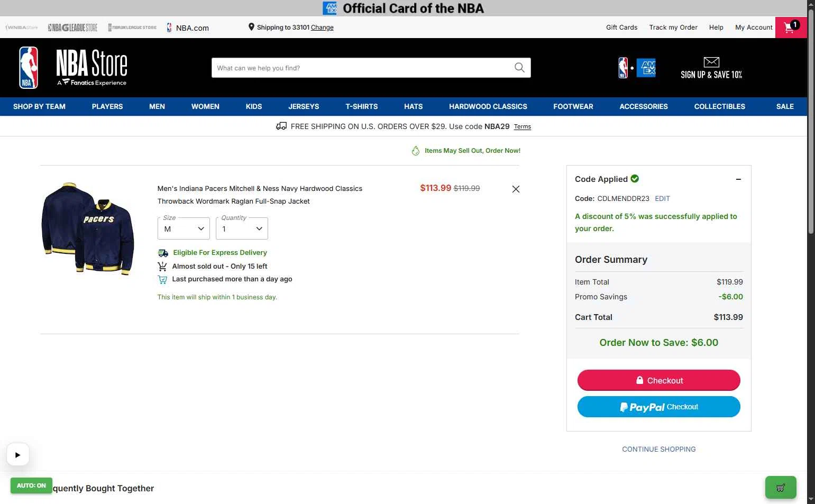Open Track my Order link
This screenshot has height=504, width=815.
(673, 28)
